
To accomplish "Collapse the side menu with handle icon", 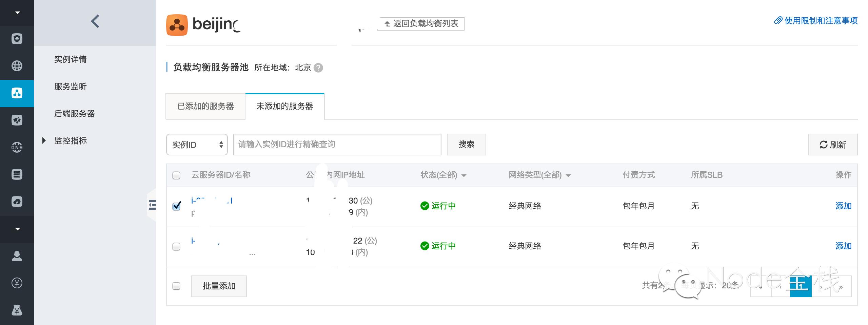I will tap(152, 205).
